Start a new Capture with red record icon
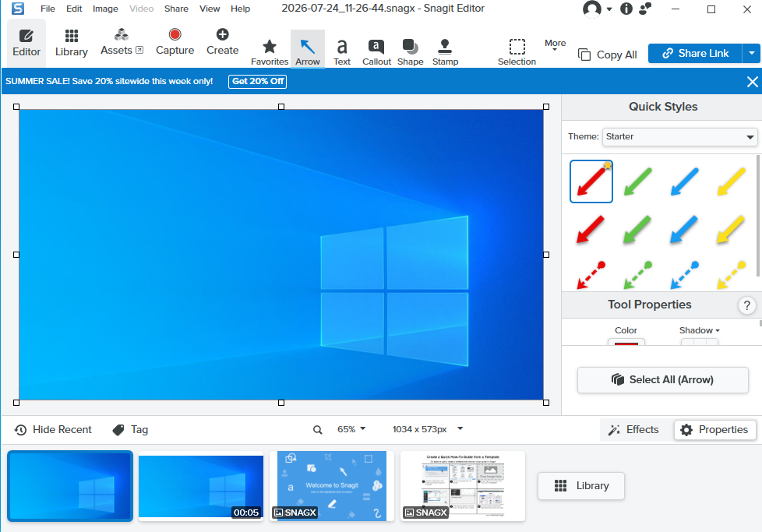 pyautogui.click(x=175, y=42)
